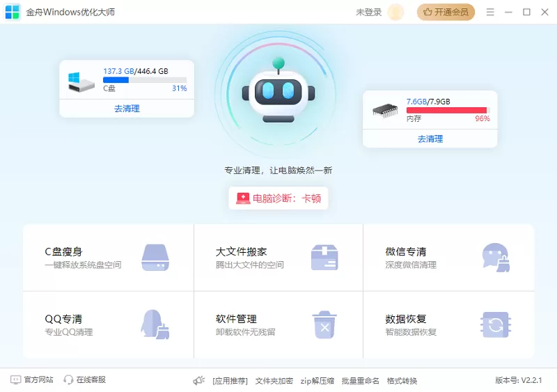Click the [应用推荐] label

point(230,381)
